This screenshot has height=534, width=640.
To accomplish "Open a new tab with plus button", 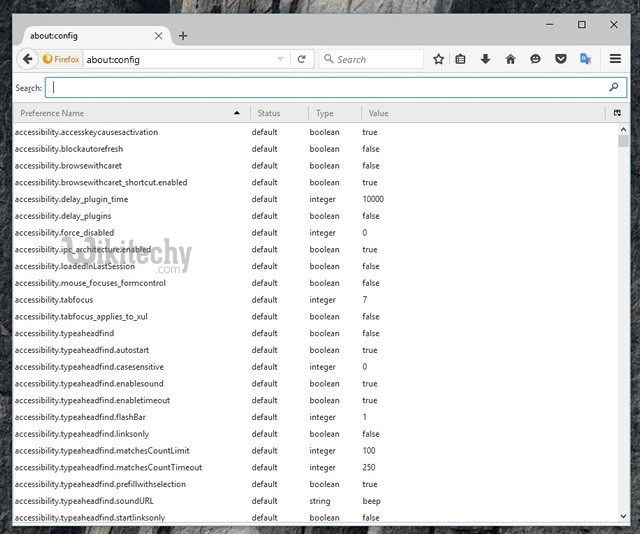I will [x=182, y=36].
